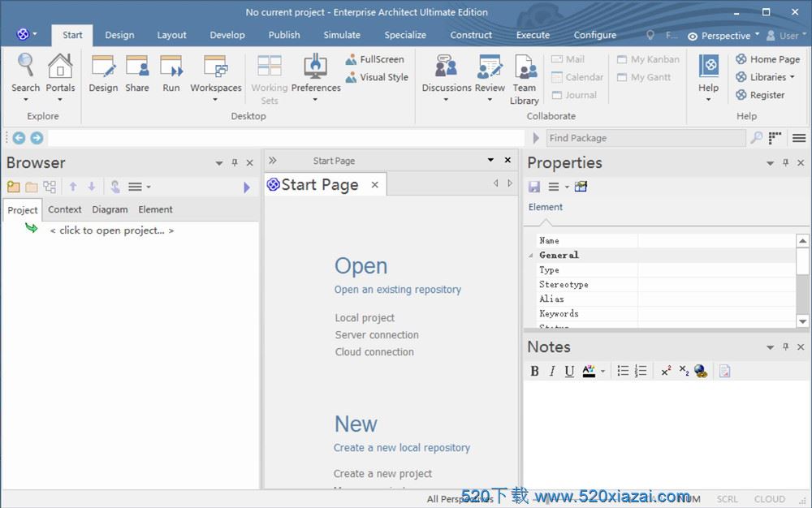Click the navigate back arrow

(19, 138)
